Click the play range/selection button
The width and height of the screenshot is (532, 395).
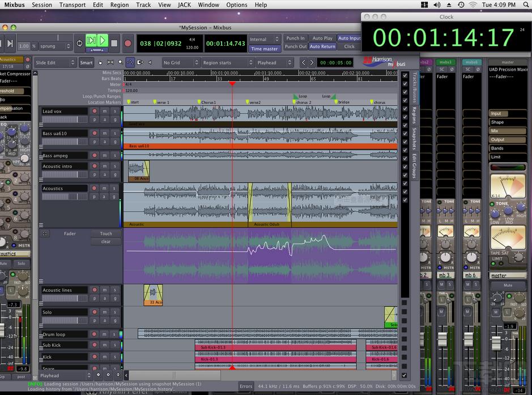pos(91,41)
